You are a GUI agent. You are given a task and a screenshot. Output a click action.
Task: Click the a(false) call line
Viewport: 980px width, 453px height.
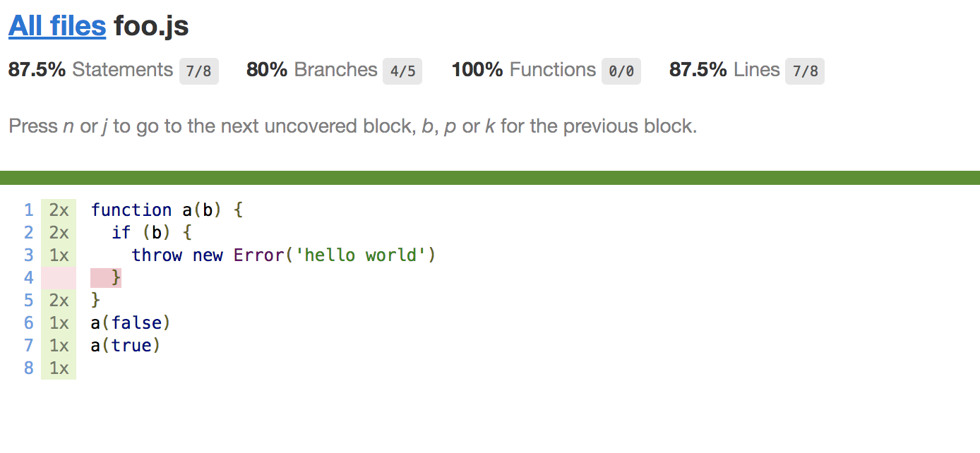[131, 323]
